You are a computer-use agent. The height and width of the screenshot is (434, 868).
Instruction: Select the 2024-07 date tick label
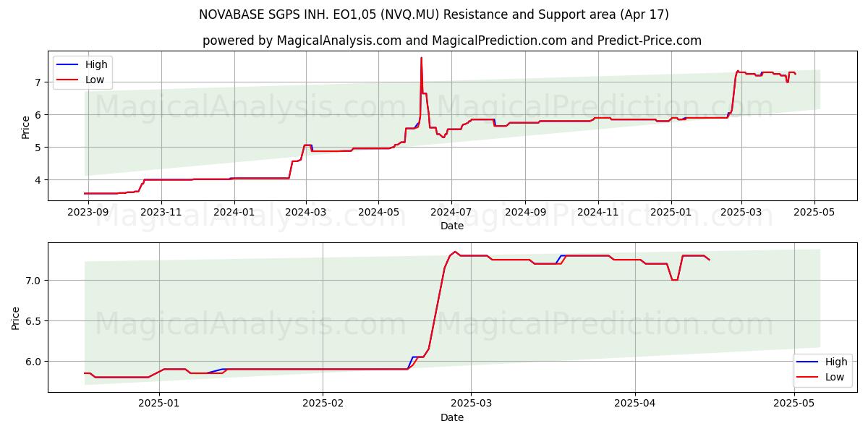coord(451,213)
